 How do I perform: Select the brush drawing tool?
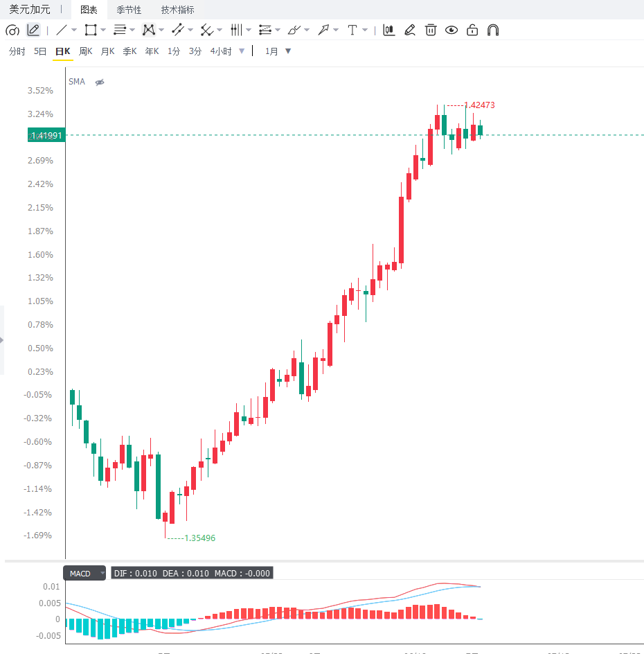pyautogui.click(x=294, y=30)
